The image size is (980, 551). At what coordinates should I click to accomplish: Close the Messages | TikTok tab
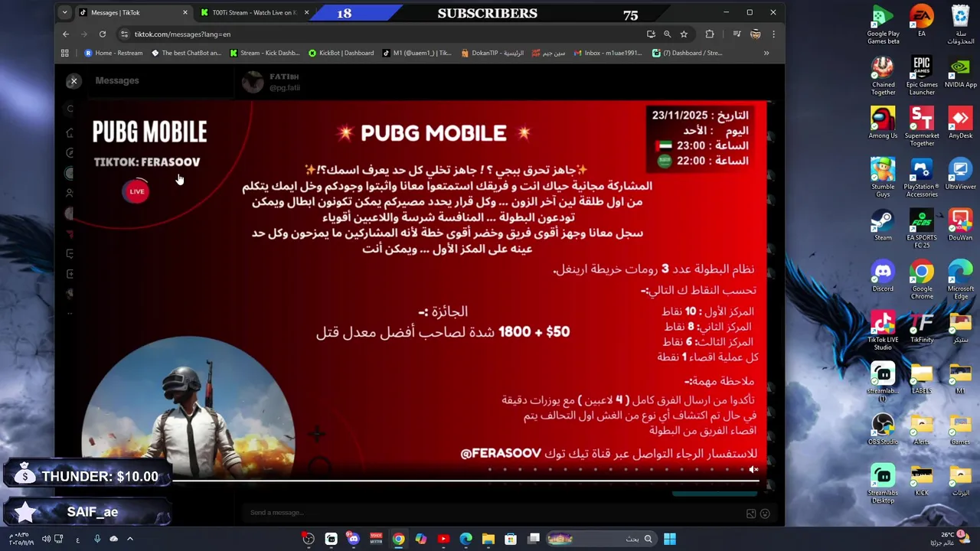pyautogui.click(x=185, y=12)
